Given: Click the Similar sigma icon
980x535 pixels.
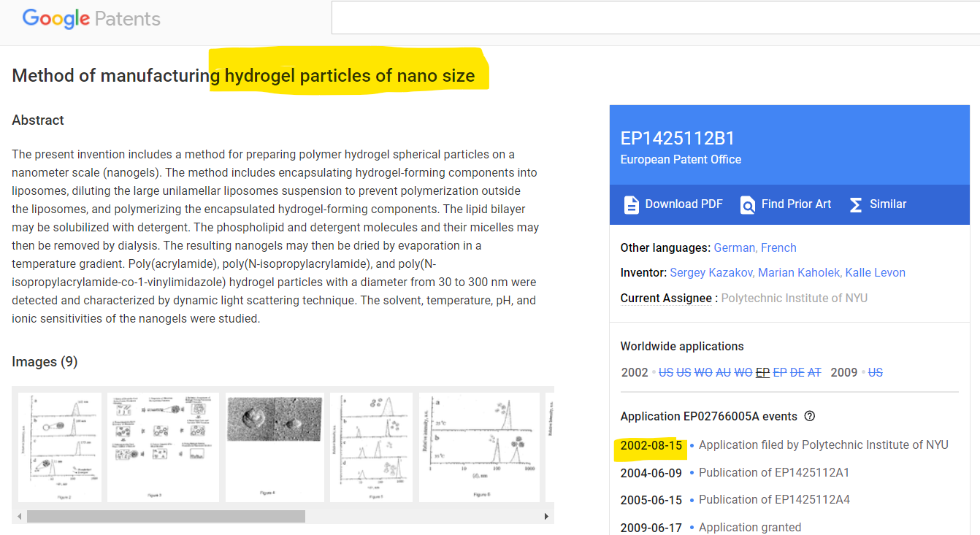Looking at the screenshot, I should [x=856, y=205].
